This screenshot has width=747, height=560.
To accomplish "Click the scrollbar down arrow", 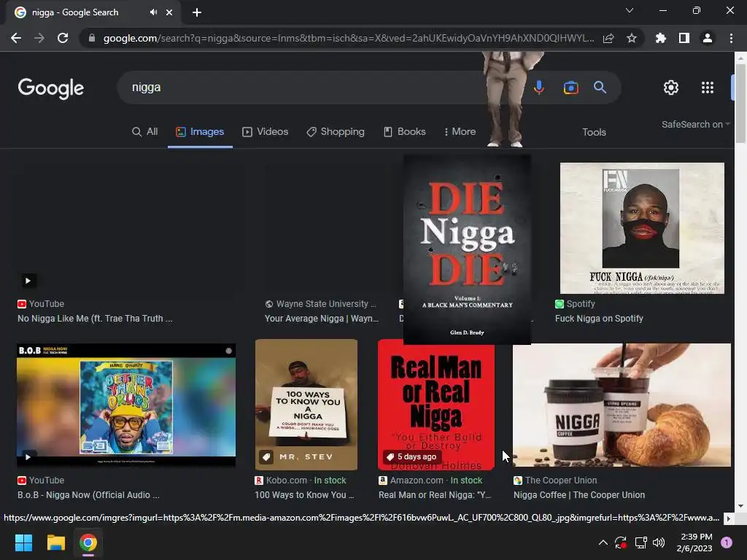I will pos(740,506).
